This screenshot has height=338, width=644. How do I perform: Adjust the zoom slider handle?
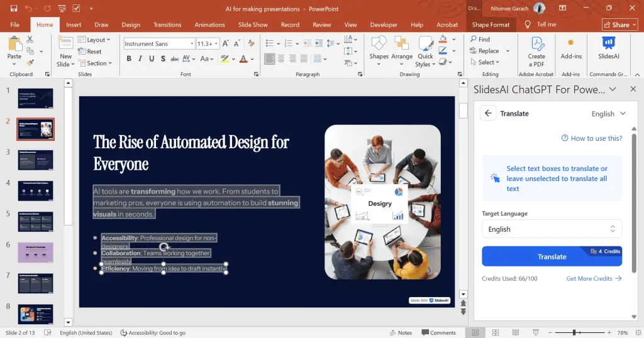coord(574,333)
